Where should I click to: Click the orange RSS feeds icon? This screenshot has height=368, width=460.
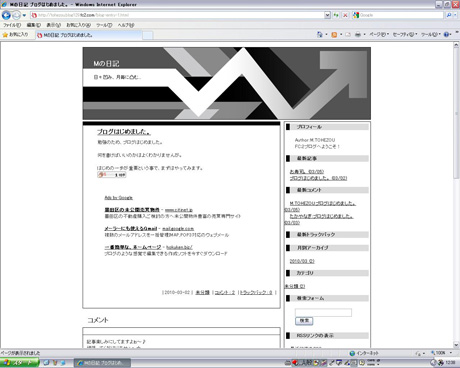334,35
